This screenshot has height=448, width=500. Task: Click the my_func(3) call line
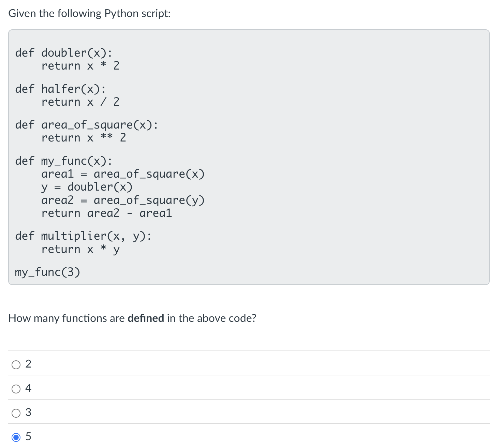point(47,272)
